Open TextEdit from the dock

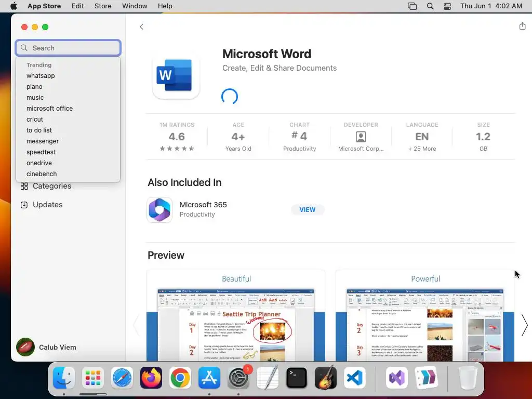tap(268, 378)
